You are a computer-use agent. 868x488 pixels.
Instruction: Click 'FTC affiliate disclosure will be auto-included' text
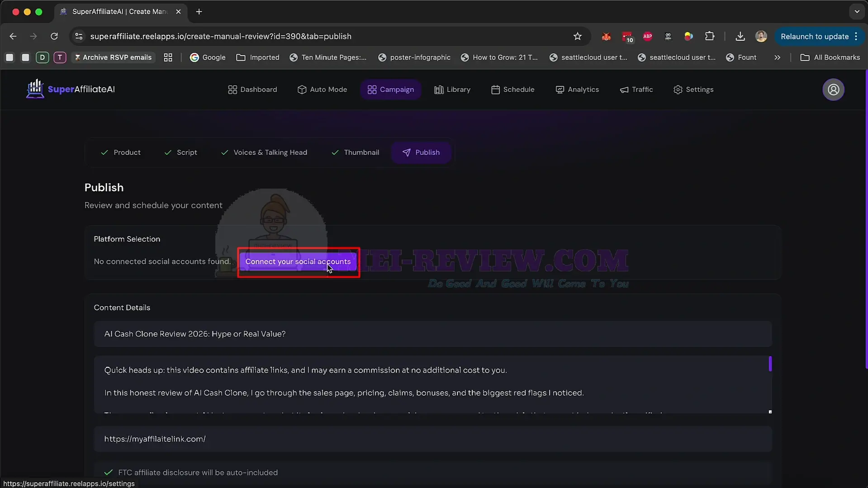coord(198,473)
